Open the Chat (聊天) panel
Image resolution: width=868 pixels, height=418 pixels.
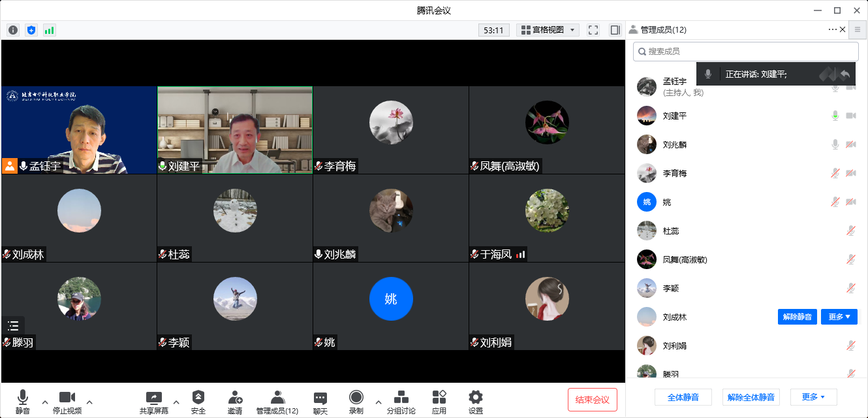(x=320, y=402)
